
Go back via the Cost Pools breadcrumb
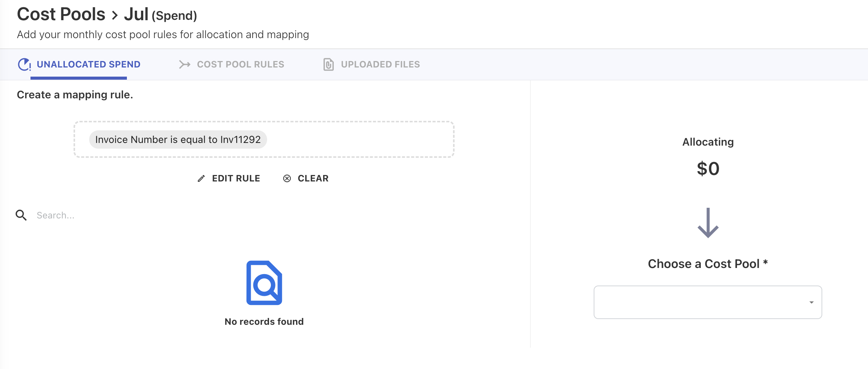point(61,14)
